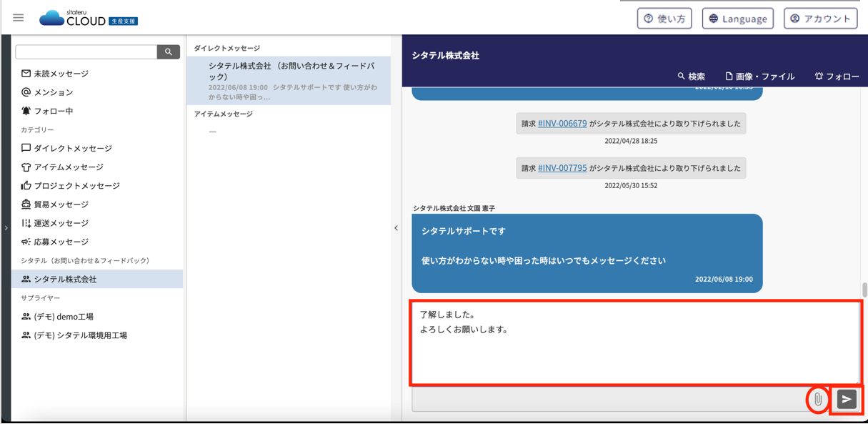868x424 pixels.
Task: Click the シタテルサポートです message bubble
Action: click(587, 253)
